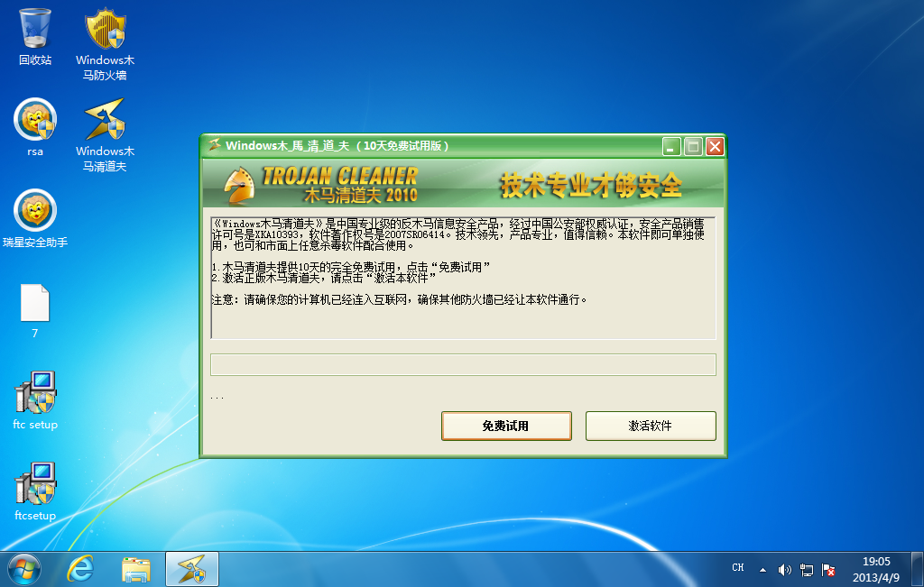The height and width of the screenshot is (587, 924).
Task: Close the Windows木马清道夫 window
Action: coord(715,146)
